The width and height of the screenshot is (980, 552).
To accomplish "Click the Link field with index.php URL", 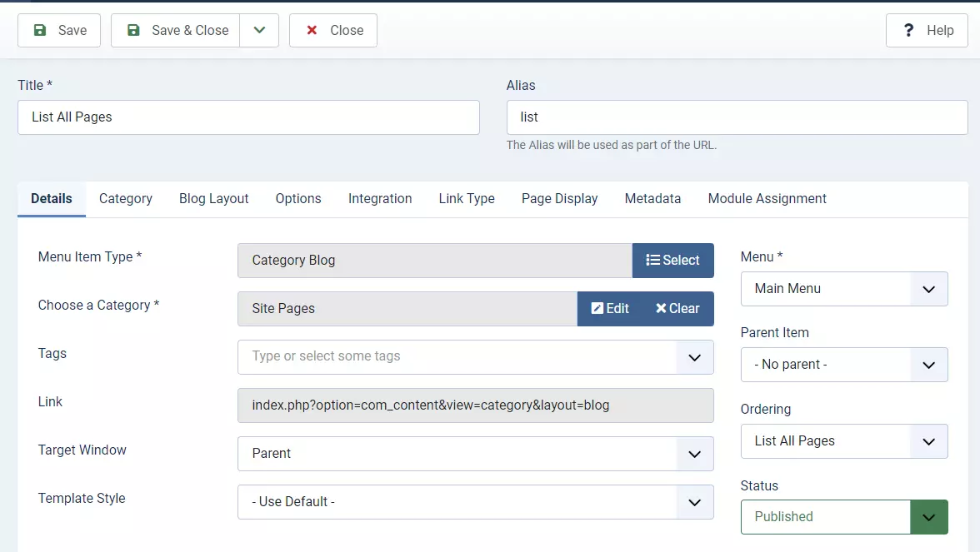I will click(x=476, y=405).
